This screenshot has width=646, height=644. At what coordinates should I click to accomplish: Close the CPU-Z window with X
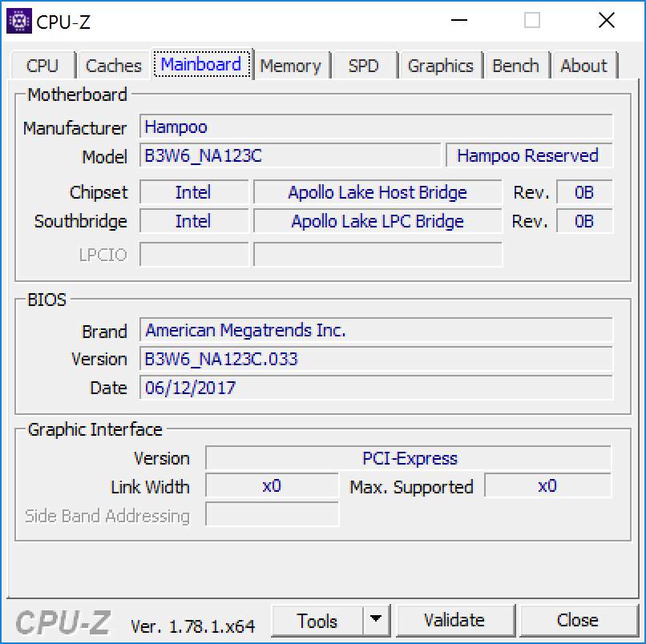click(607, 20)
